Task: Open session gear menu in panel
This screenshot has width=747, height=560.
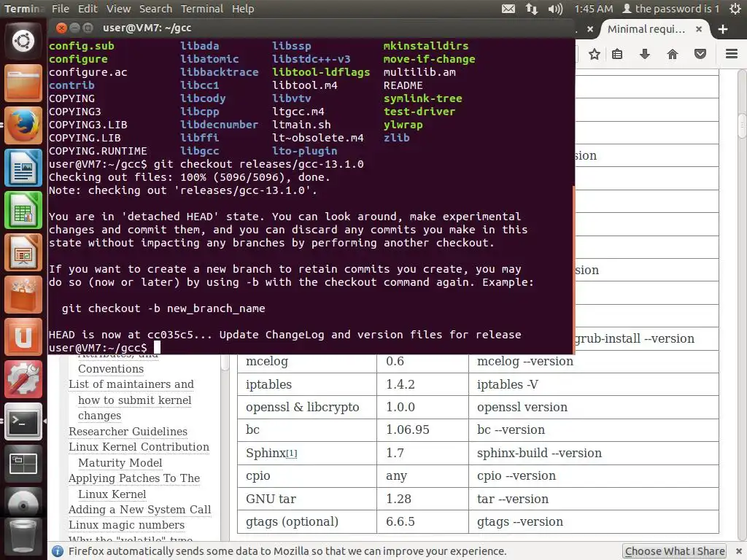Action: point(735,9)
